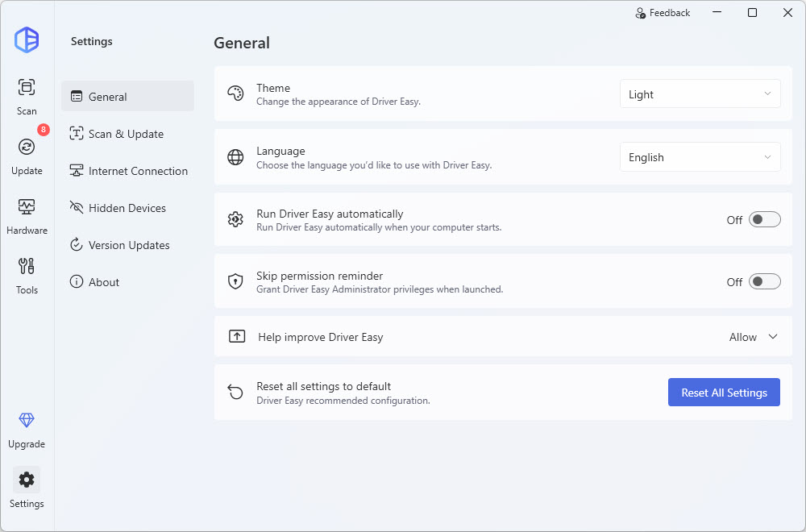This screenshot has width=806, height=532.
Task: Open the Theme dropdown set to Light
Action: pyautogui.click(x=700, y=94)
